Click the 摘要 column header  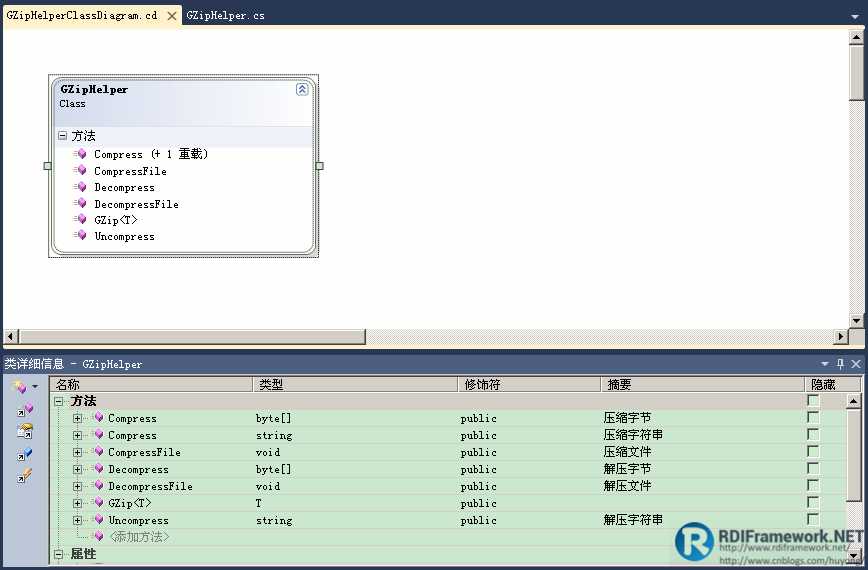(x=702, y=384)
